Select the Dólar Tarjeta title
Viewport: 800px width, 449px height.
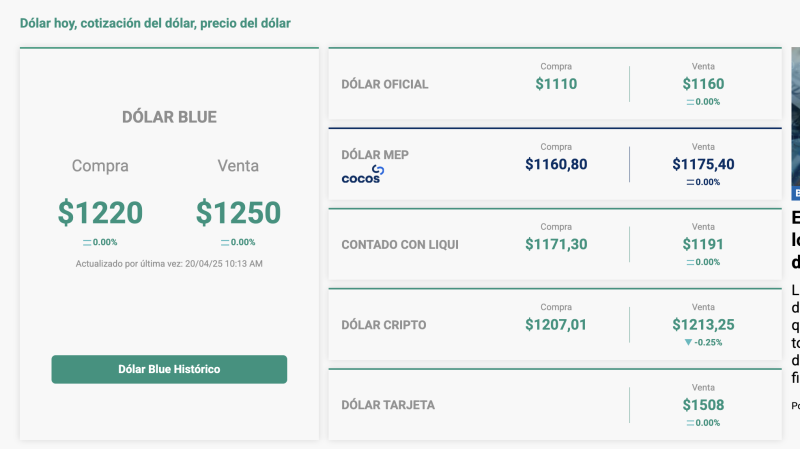click(388, 405)
